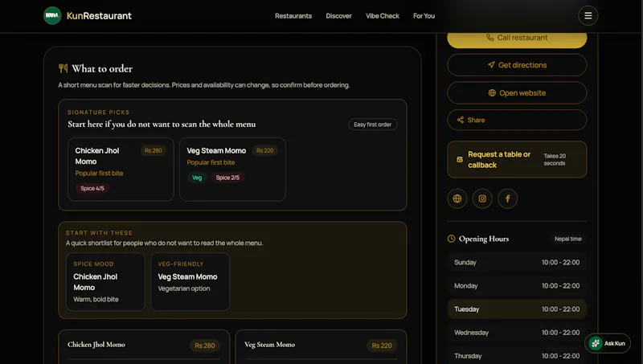
Task: Click the Easy first order badge
Action: click(x=372, y=125)
